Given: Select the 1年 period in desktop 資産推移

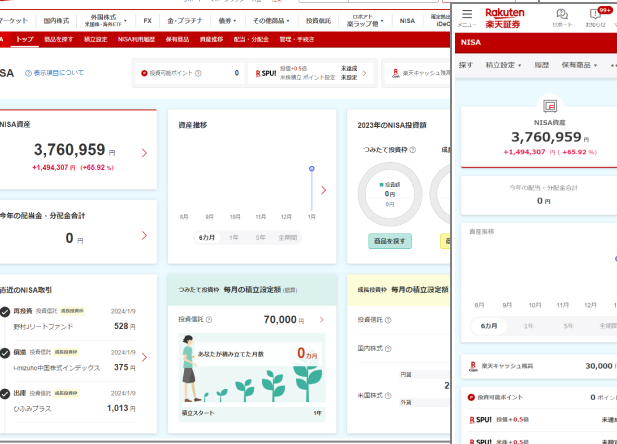Looking at the screenshot, I should click(234, 238).
